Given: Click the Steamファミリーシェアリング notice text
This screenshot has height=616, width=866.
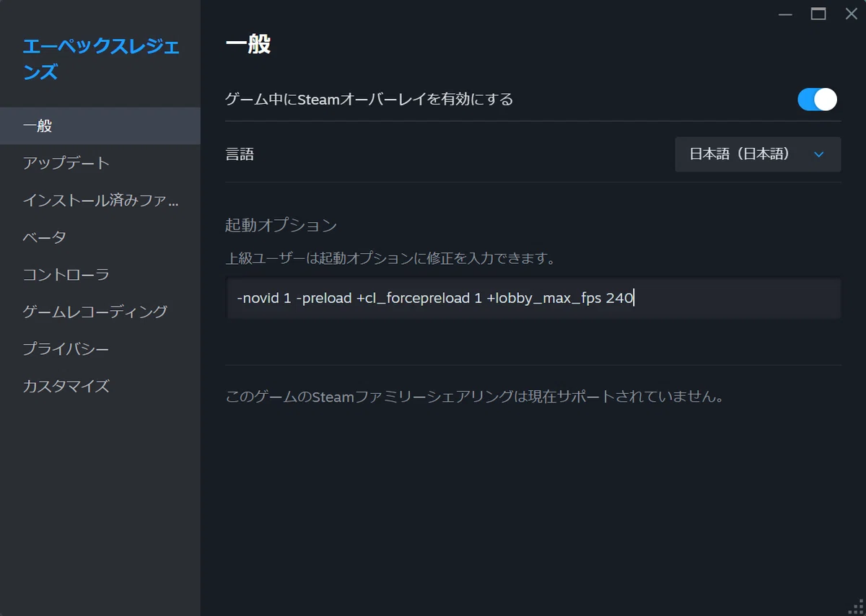Looking at the screenshot, I should [x=474, y=396].
